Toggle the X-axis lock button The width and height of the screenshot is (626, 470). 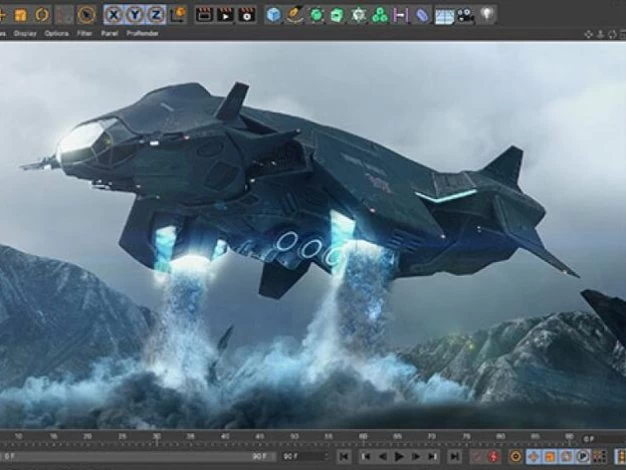coord(114,14)
